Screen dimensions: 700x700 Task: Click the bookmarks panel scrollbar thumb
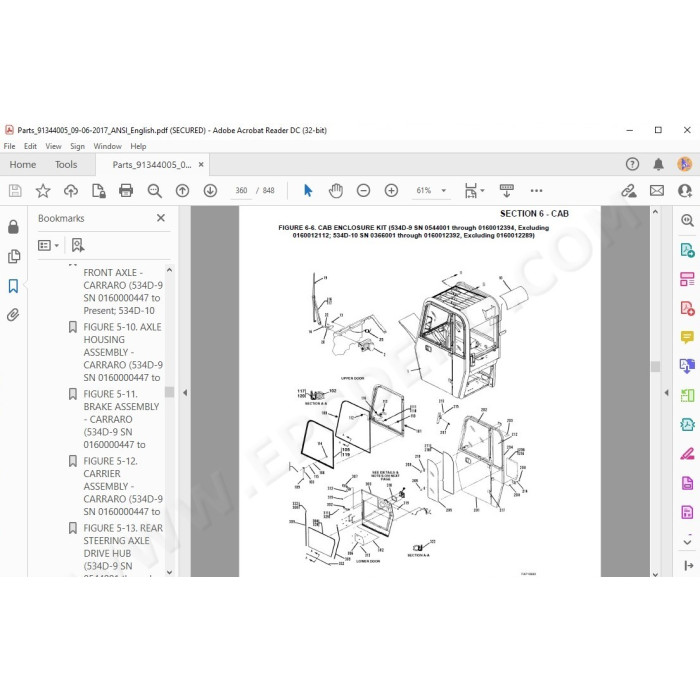tap(169, 392)
